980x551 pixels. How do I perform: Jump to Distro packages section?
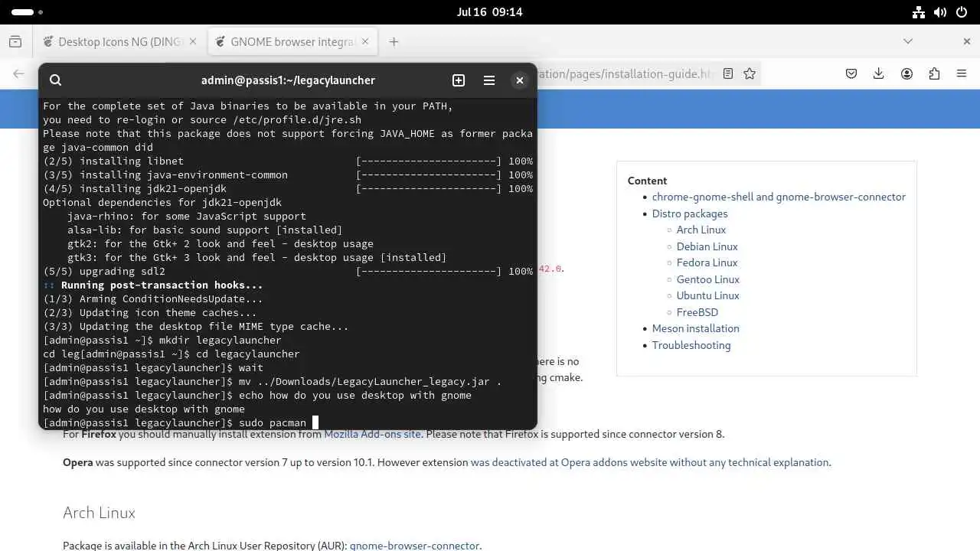click(x=690, y=214)
